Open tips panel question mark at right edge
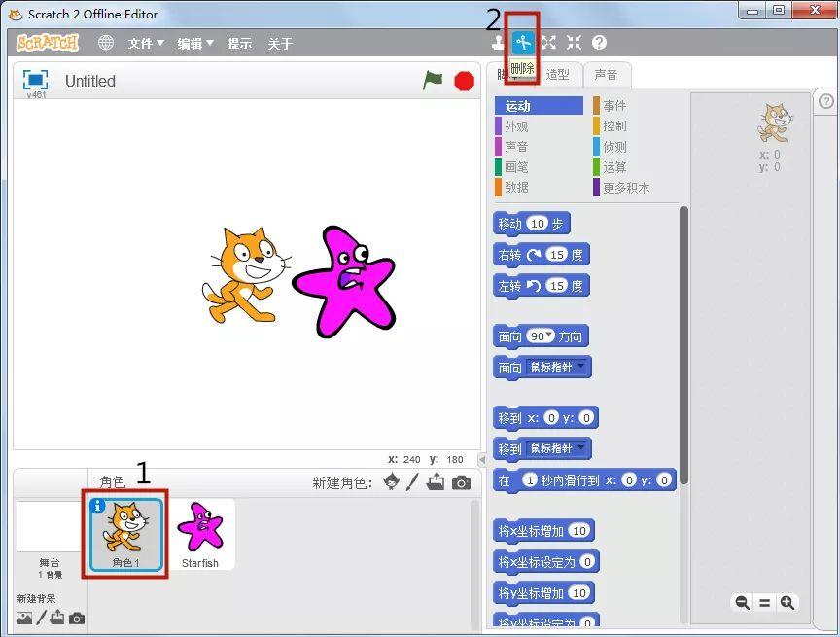The image size is (840, 637). pos(826,101)
